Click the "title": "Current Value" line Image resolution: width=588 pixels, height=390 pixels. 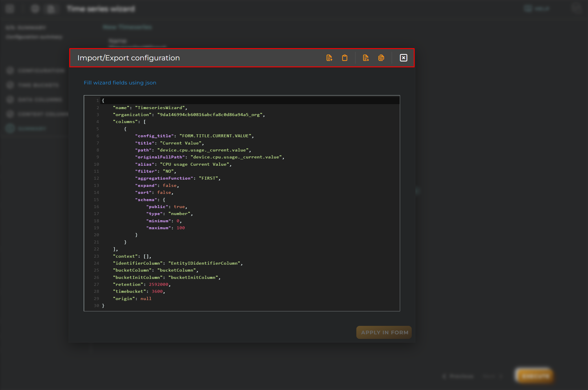(x=169, y=143)
